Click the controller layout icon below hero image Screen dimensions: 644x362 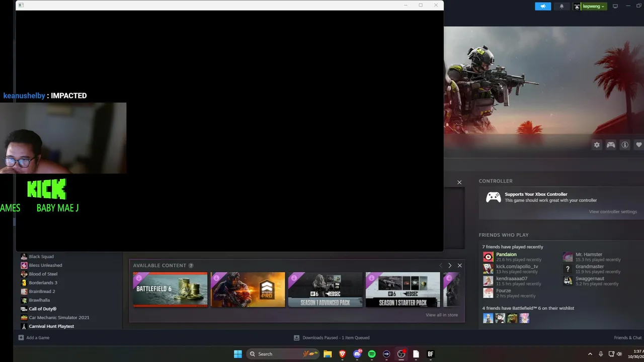(611, 145)
